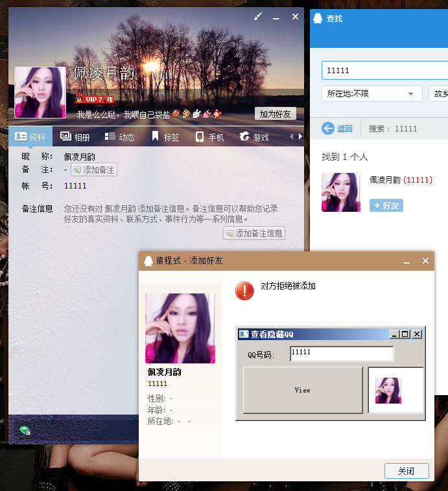The image size is (448, 491).
Task: Close the 添加好友 dialog with X
Action: pos(425,260)
